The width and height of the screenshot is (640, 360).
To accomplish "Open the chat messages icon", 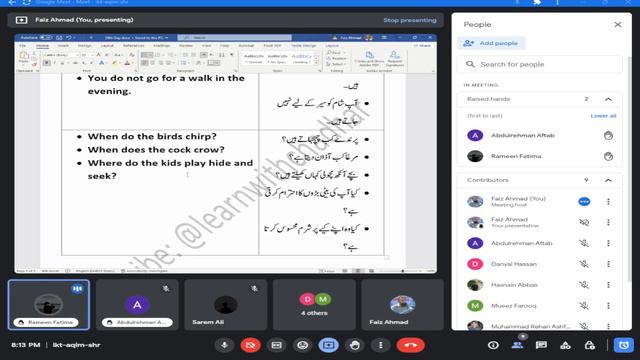I will [541, 345].
